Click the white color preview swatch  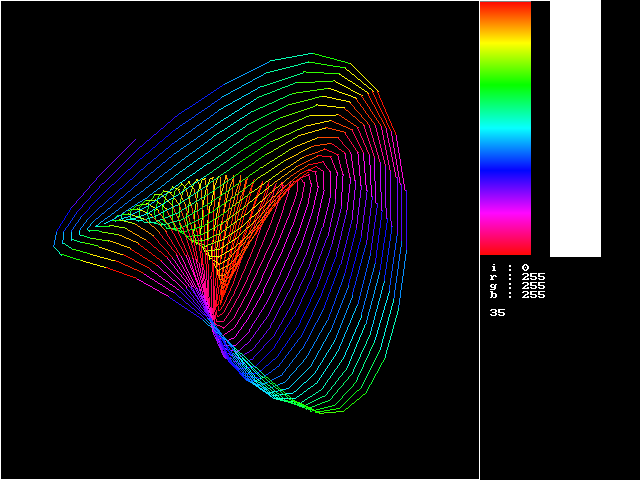[x=575, y=128]
